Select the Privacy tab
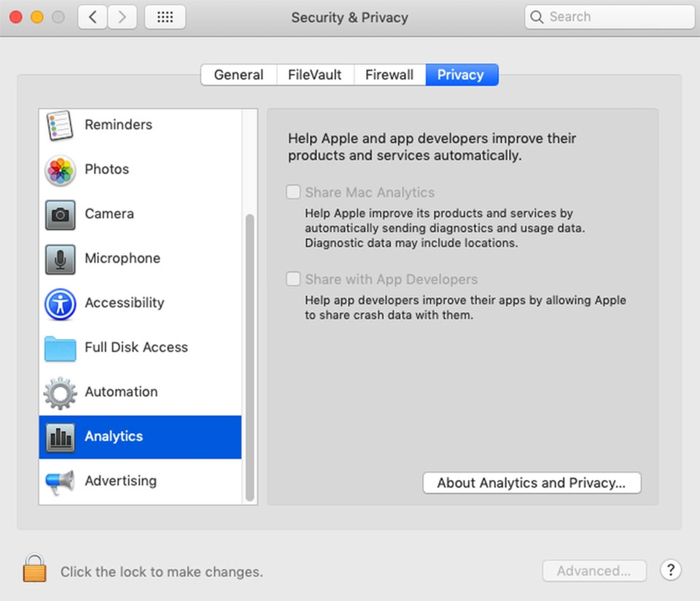The image size is (700, 601). coord(462,74)
